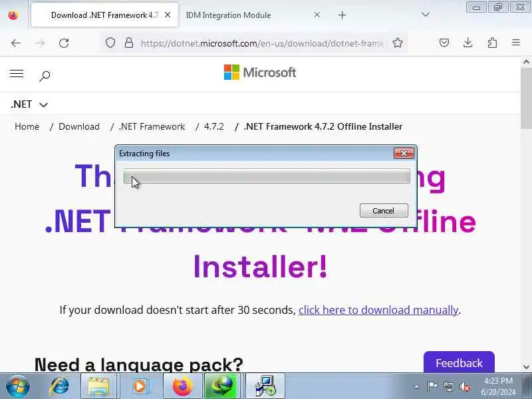The height and width of the screenshot is (399, 532).
Task: Go to Home breadcrumb
Action: pyautogui.click(x=27, y=126)
